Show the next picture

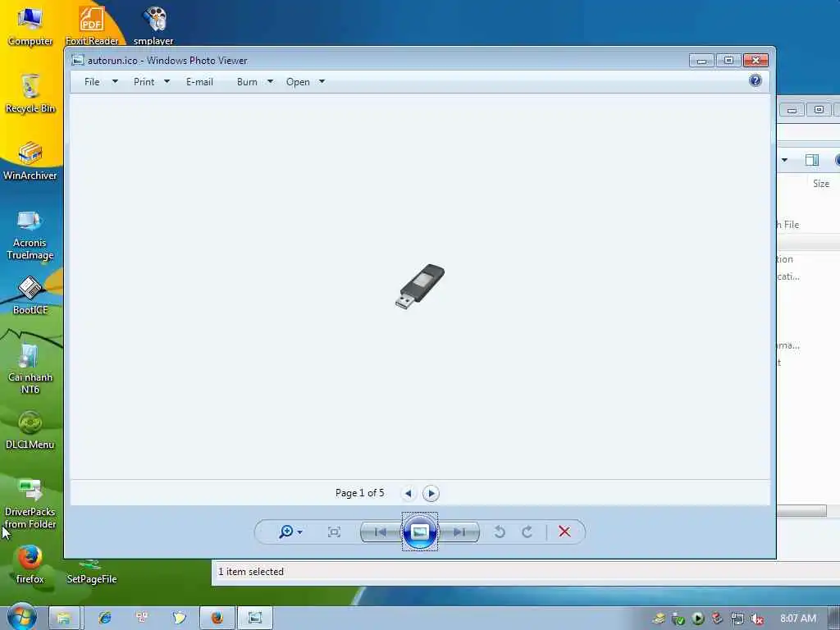click(459, 532)
